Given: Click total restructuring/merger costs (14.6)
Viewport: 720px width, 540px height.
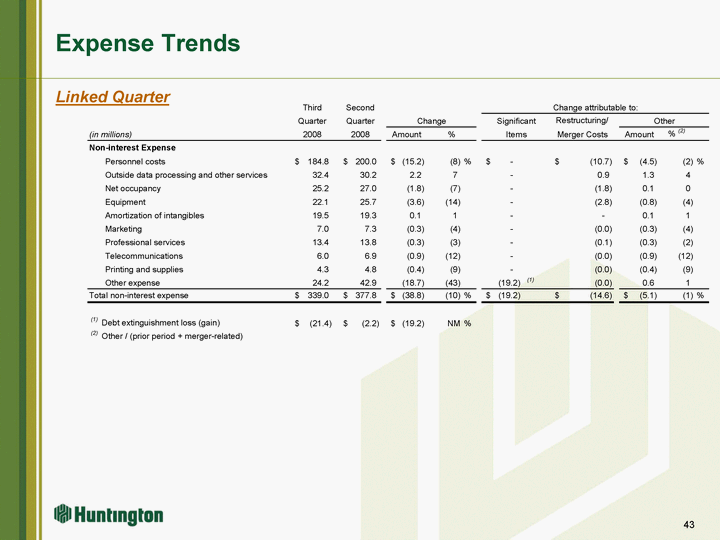Looking at the screenshot, I should [601, 295].
